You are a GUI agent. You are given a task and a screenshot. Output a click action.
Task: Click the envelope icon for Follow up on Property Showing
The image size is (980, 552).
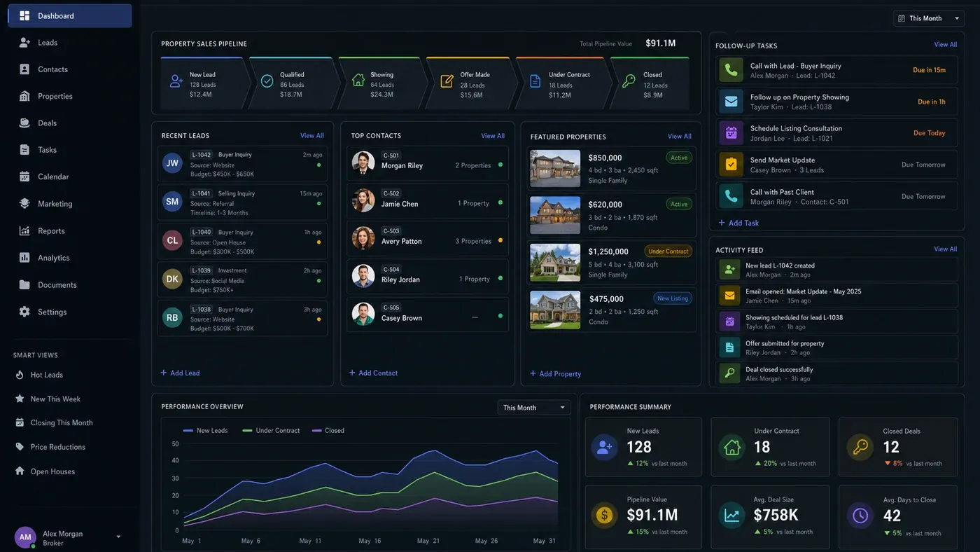[x=731, y=102]
